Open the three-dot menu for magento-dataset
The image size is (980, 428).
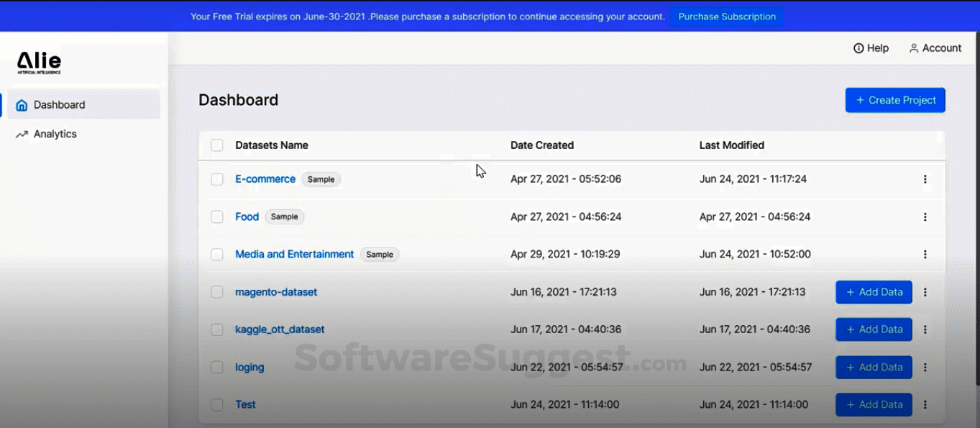[x=925, y=292]
